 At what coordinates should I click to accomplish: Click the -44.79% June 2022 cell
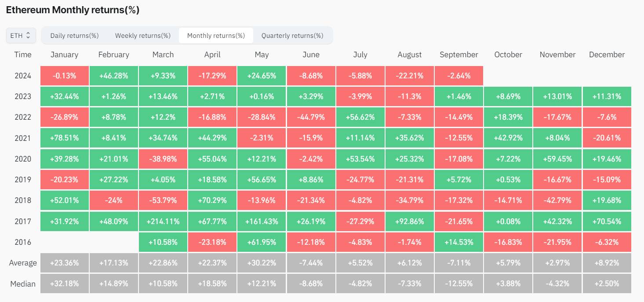[x=311, y=117]
